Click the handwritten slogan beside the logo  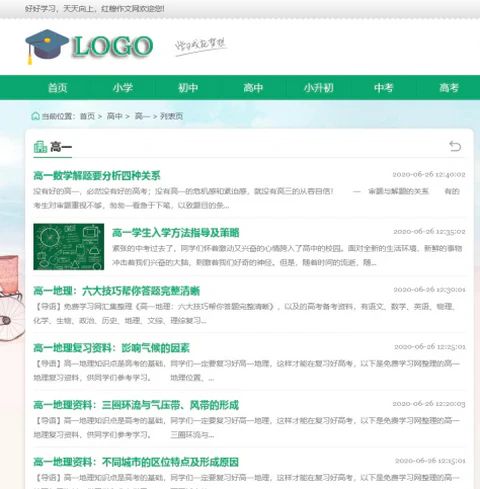pyautogui.click(x=201, y=46)
